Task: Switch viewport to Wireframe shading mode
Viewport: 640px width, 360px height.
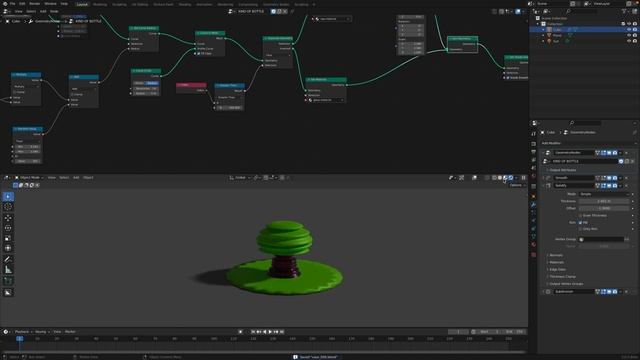Action: [494, 178]
